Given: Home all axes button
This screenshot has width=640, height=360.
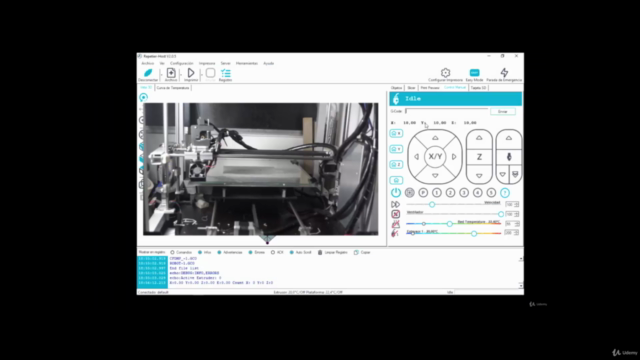Looking at the screenshot, I should pos(396,180).
